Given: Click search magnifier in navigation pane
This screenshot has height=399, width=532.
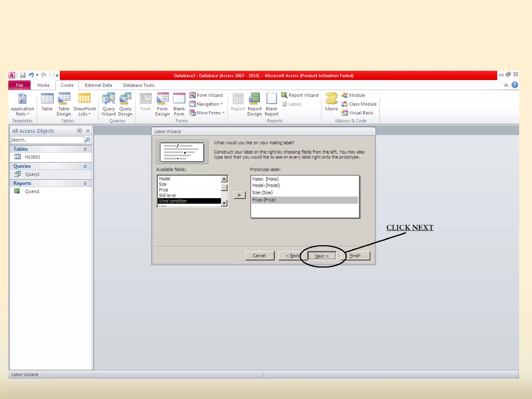Looking at the screenshot, I should click(88, 140).
